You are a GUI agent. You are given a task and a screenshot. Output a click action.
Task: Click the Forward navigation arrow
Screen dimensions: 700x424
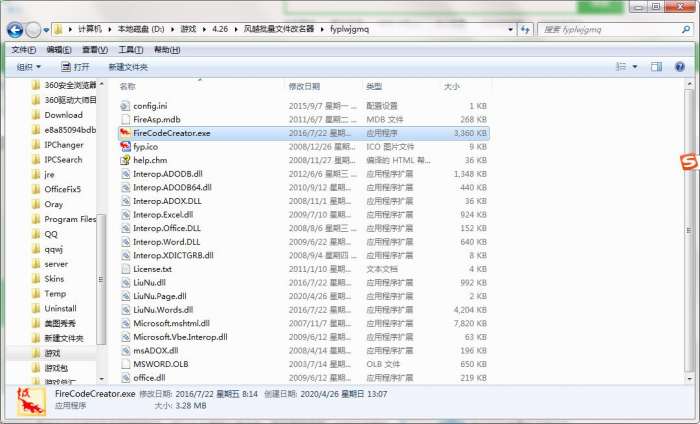pyautogui.click(x=33, y=30)
